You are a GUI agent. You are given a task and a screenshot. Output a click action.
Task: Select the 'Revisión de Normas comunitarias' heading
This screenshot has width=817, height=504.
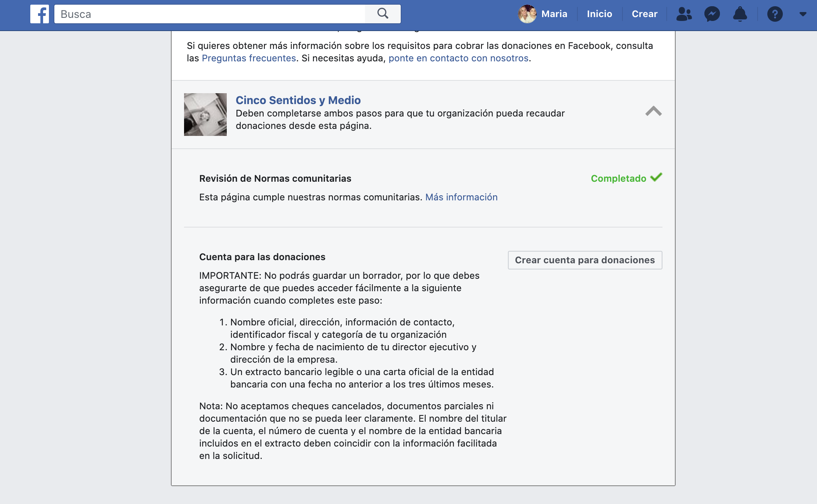(275, 179)
